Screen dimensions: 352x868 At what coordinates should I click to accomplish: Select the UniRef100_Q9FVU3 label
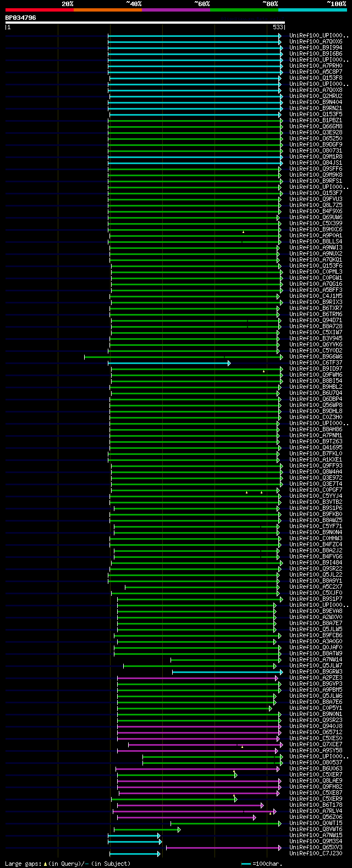coord(316,199)
